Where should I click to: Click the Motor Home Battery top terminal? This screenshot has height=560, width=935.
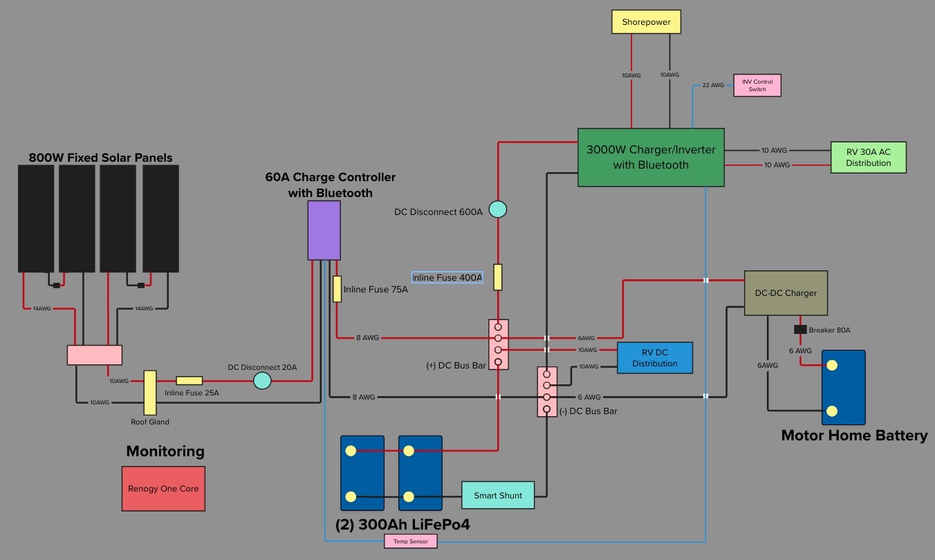tap(832, 365)
